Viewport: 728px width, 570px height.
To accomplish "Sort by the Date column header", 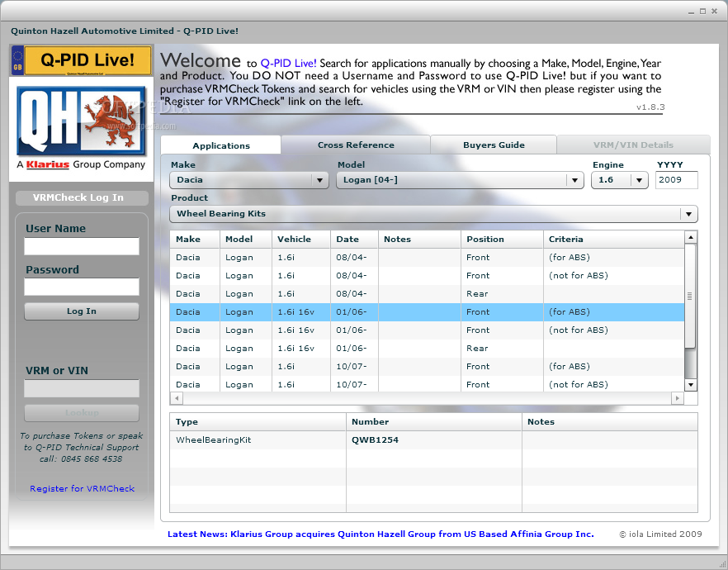I will click(354, 240).
